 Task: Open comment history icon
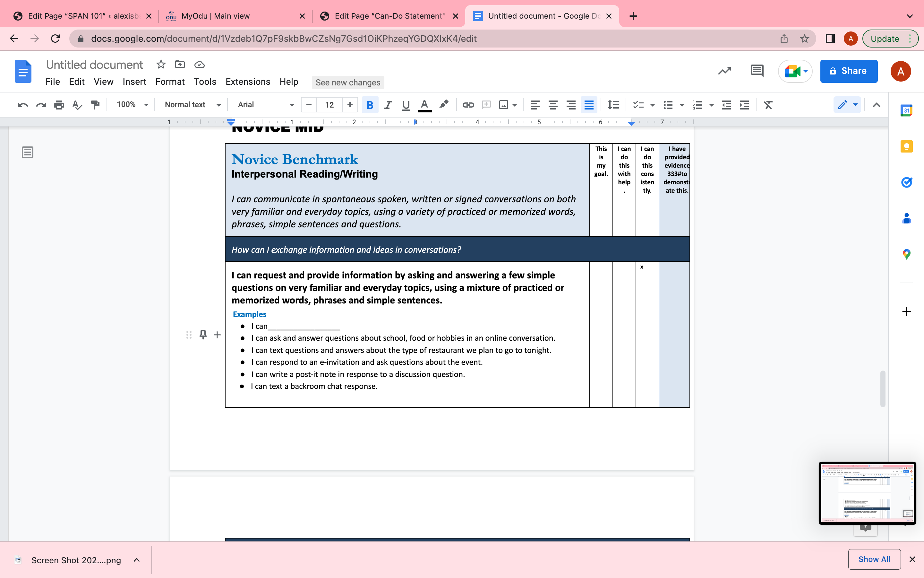[757, 71]
